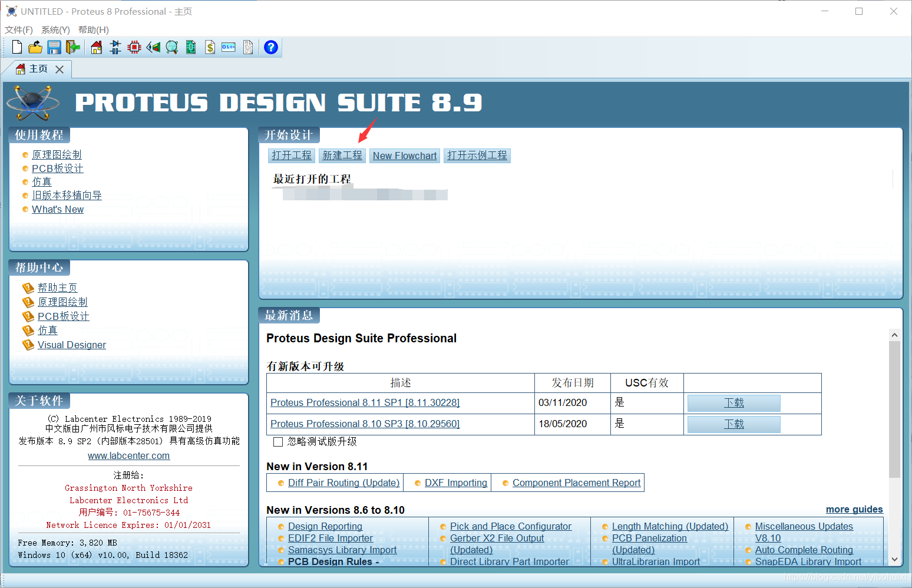Click 下载 button for version 8.11 SP1
912x588 pixels.
[734, 403]
